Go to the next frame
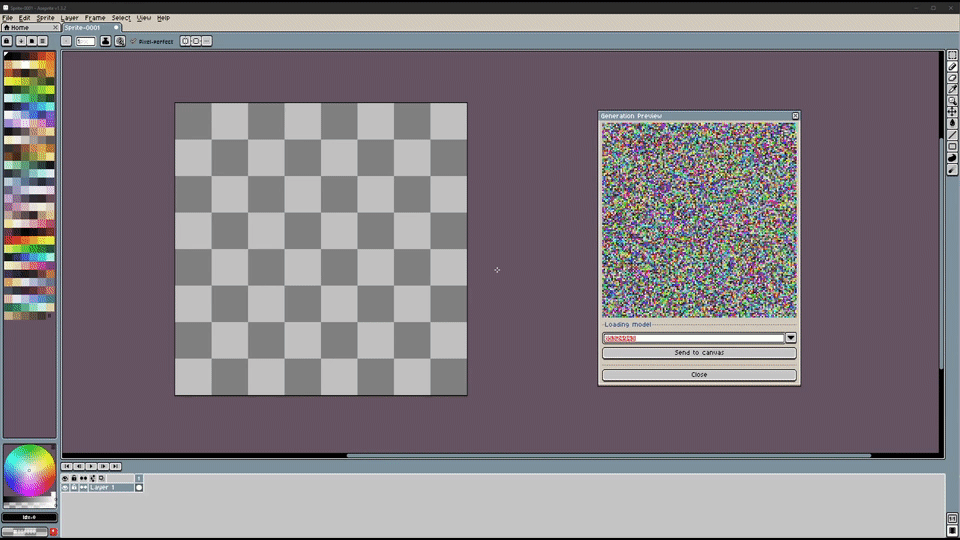The image size is (960, 540). 103,467
